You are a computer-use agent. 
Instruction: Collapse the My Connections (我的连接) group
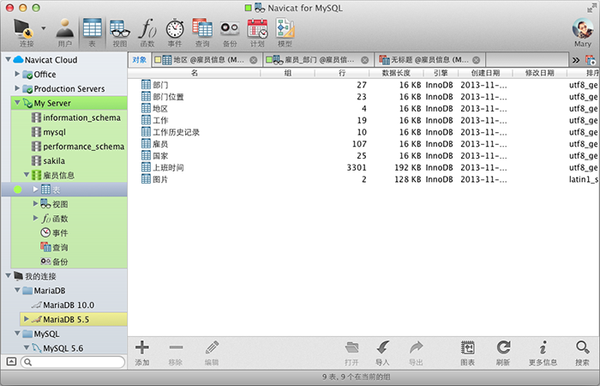8,276
